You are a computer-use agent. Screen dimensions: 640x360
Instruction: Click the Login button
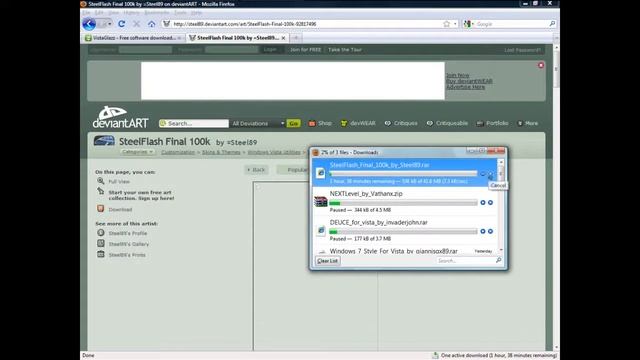click(x=270, y=49)
